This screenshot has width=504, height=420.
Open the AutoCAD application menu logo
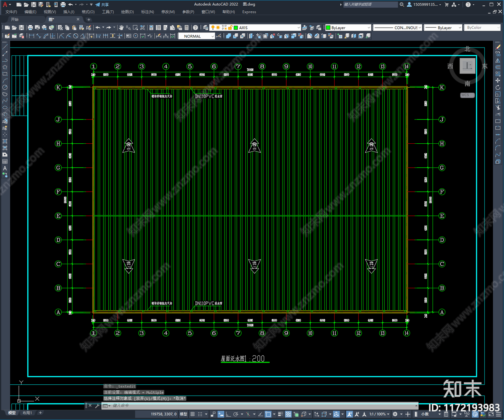click(x=5, y=4)
